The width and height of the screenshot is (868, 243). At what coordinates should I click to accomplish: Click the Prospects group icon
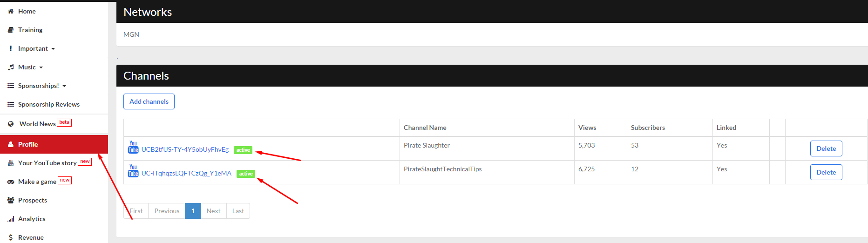(11, 200)
